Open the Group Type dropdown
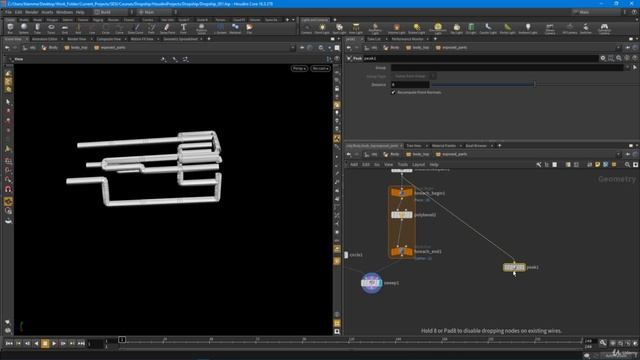Viewport: 640px width, 360px height. point(414,76)
